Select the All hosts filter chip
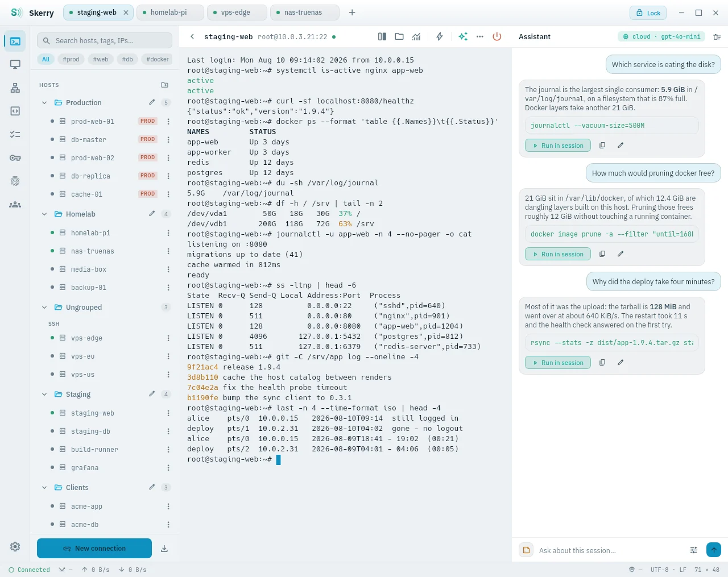The width and height of the screenshot is (728, 577). (x=46, y=59)
